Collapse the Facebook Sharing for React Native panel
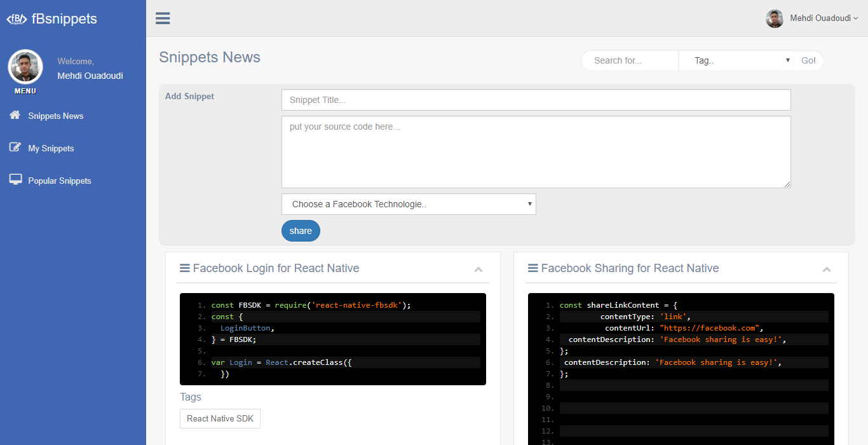Image resolution: width=868 pixels, height=445 pixels. 827,270
